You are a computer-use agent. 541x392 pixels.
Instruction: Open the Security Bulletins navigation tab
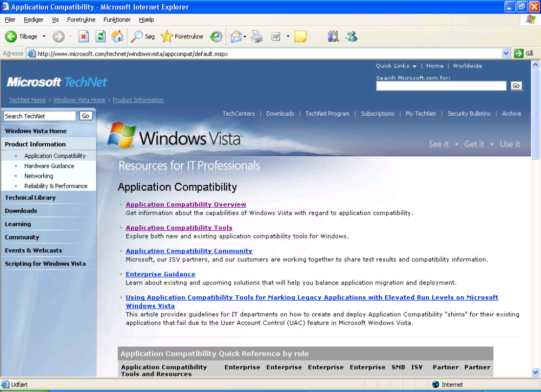[x=469, y=114]
